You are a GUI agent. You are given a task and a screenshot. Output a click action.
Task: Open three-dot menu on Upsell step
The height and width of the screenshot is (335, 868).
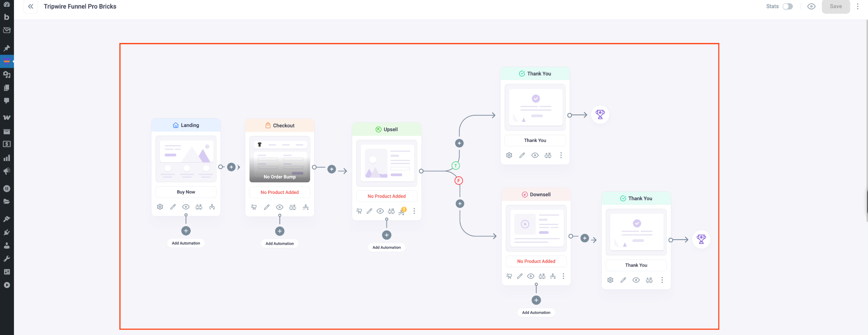pos(414,211)
